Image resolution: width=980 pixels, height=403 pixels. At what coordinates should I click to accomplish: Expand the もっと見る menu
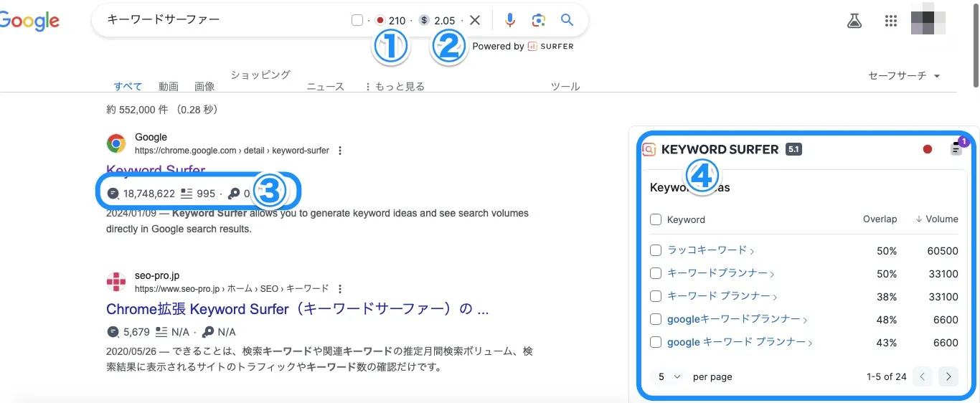point(395,86)
